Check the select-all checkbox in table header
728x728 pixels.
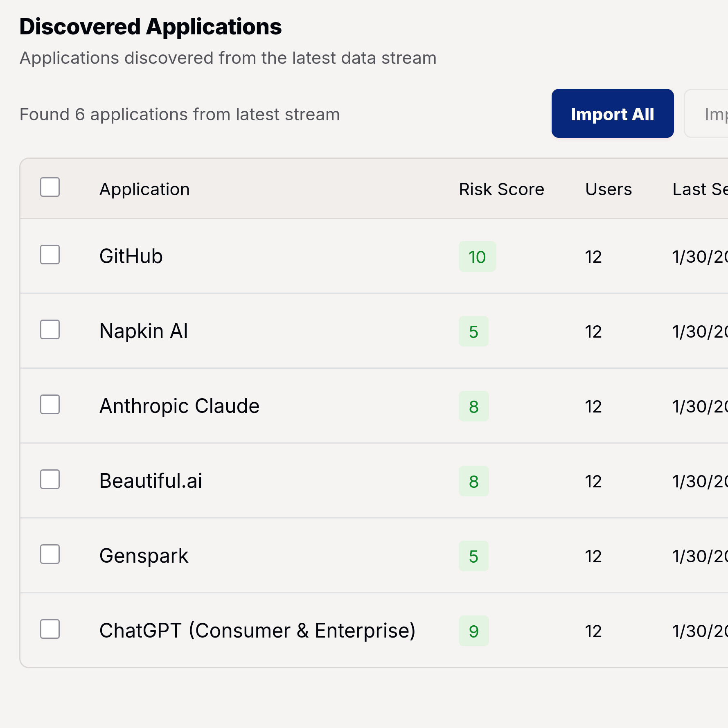click(x=50, y=187)
